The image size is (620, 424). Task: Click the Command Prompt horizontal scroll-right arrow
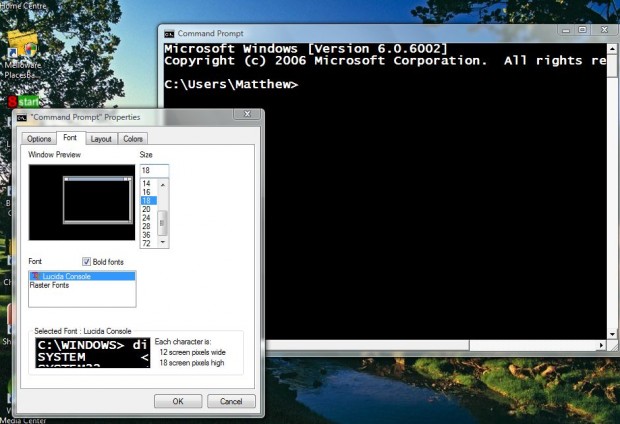pos(601,345)
